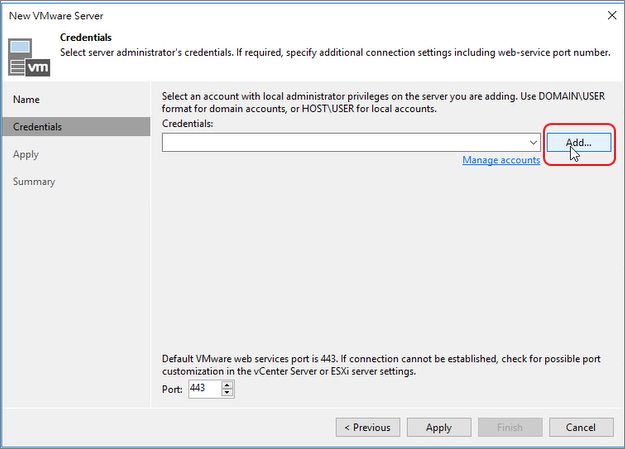Go back with the Previous button
Screen dimensions: 625x449
(x=367, y=427)
